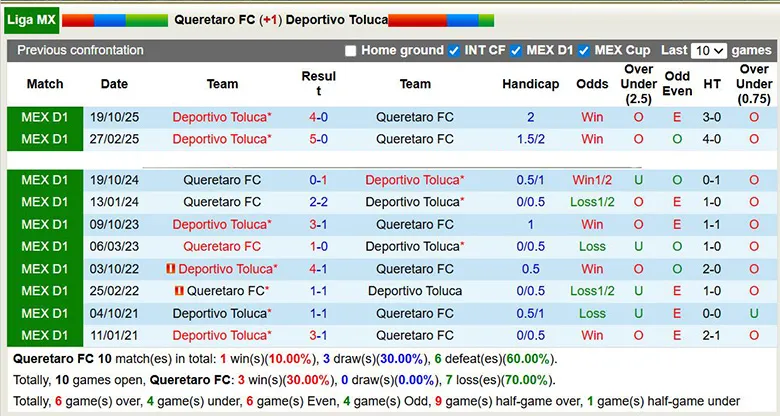Uncheck the INT CF filter

click(454, 51)
